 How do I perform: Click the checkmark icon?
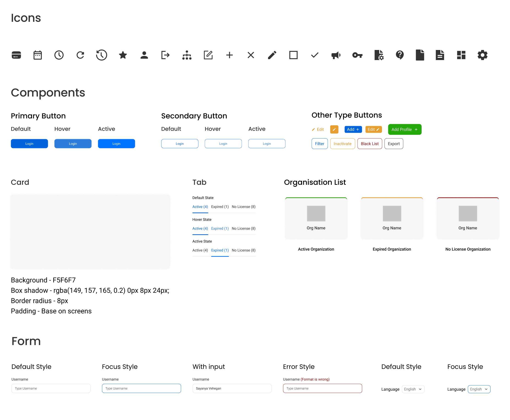tap(314, 55)
